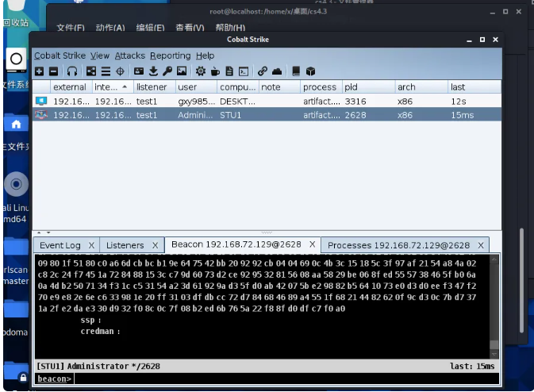This screenshot has width=534, height=392.
Task: Open the file system drive desktop icon
Action: [16, 60]
